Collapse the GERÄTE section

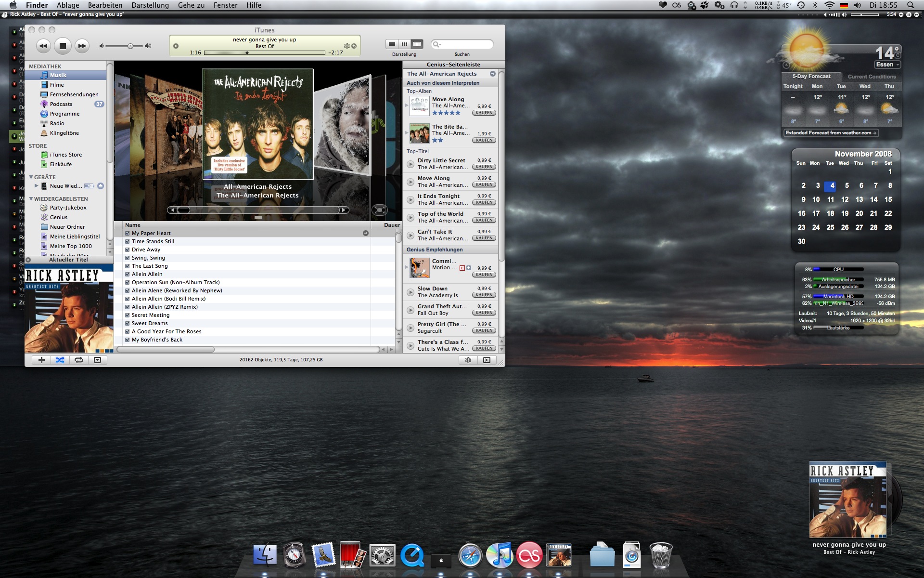tap(31, 177)
